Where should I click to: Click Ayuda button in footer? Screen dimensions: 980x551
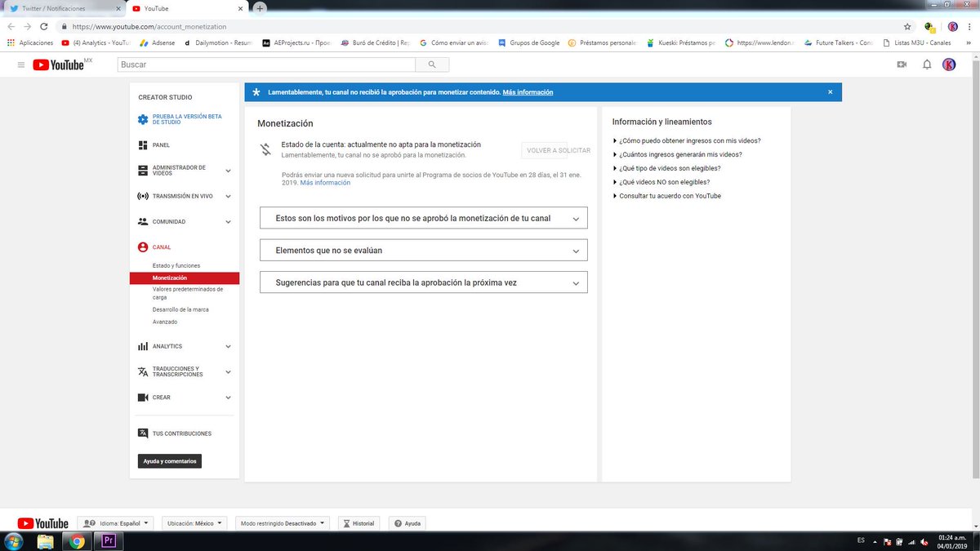(408, 523)
